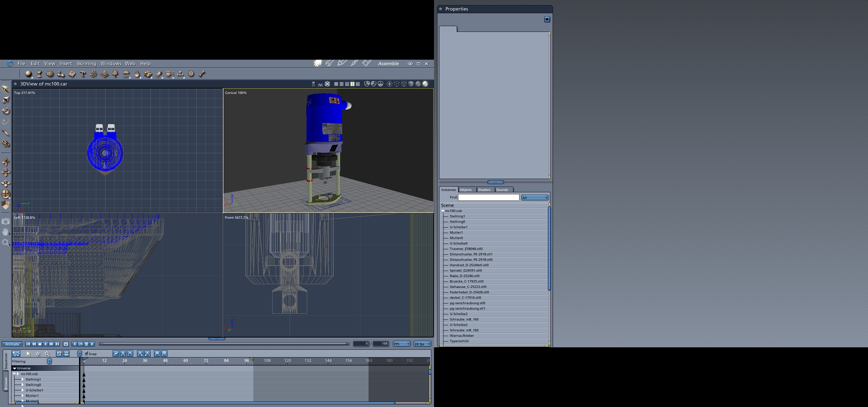Open the Skinning menu
The width and height of the screenshot is (868, 407).
(86, 63)
